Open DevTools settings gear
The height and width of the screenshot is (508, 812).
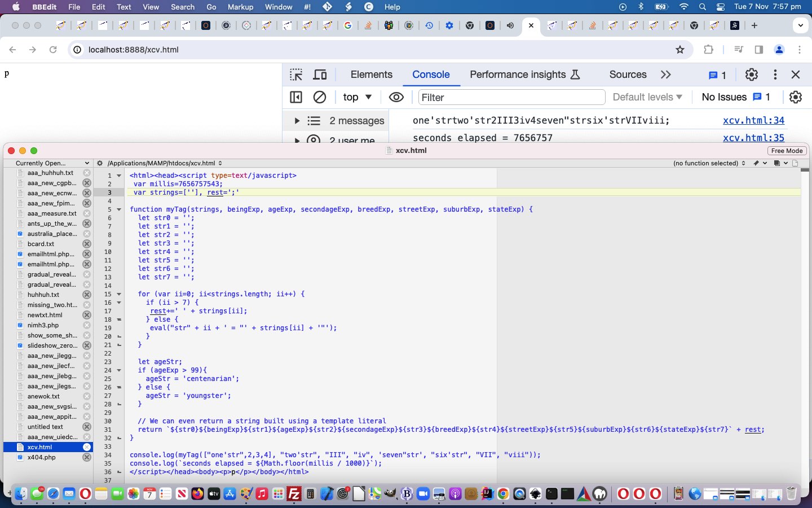click(x=751, y=75)
